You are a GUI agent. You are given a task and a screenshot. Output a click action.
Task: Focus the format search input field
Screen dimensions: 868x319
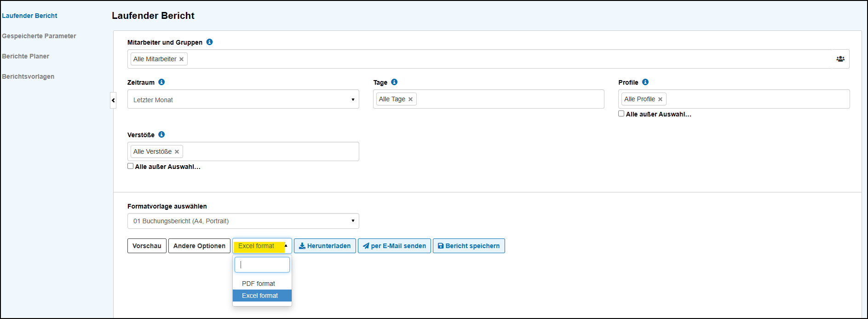coord(262,265)
